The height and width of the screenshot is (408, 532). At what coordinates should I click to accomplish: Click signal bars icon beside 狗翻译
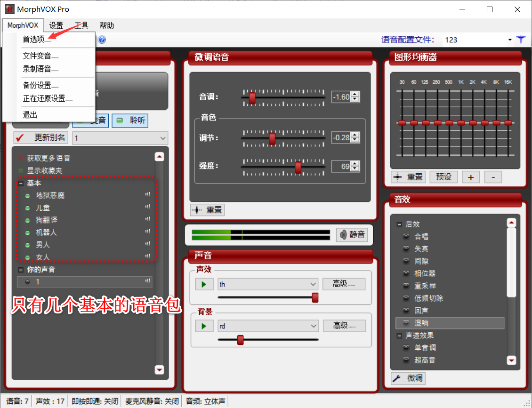pyautogui.click(x=147, y=219)
